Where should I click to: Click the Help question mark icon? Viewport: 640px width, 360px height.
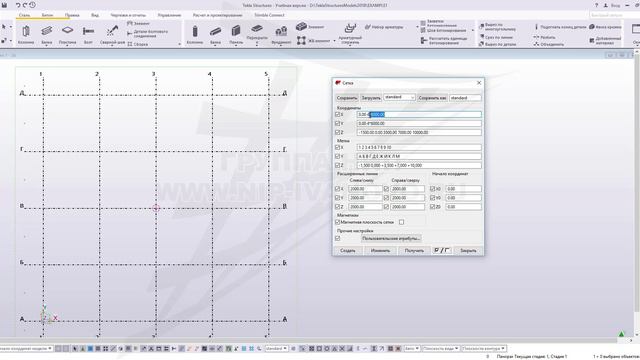click(596, 5)
